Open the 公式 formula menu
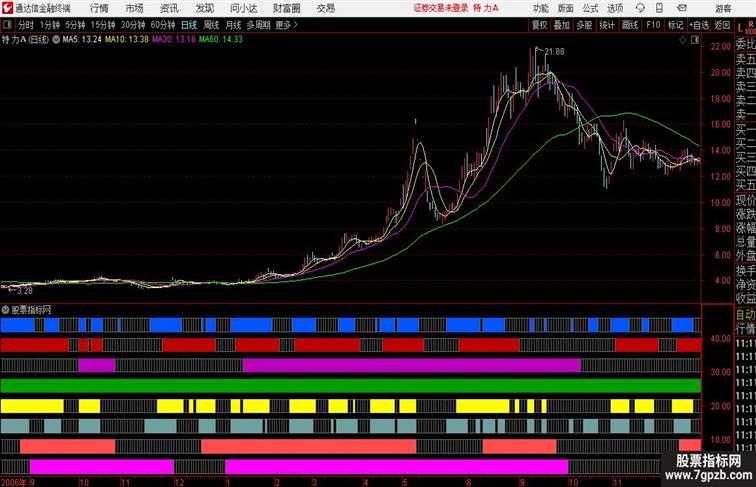 [x=590, y=8]
